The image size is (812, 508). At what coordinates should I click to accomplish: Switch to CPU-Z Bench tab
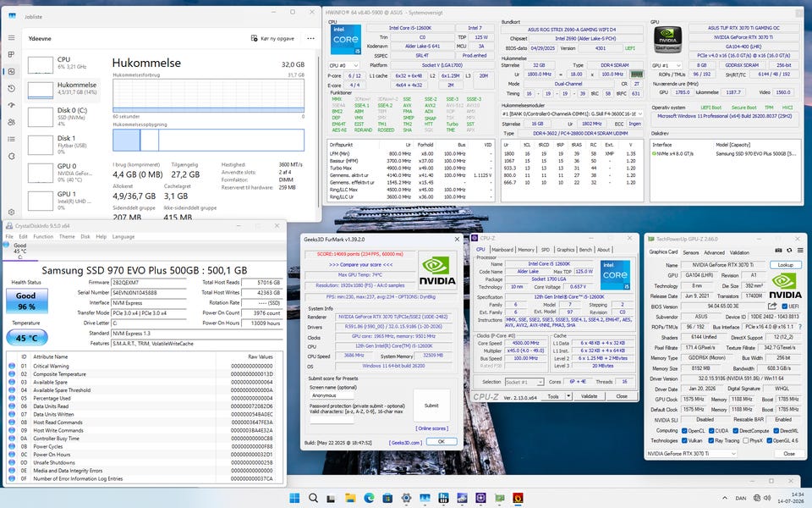585,250
